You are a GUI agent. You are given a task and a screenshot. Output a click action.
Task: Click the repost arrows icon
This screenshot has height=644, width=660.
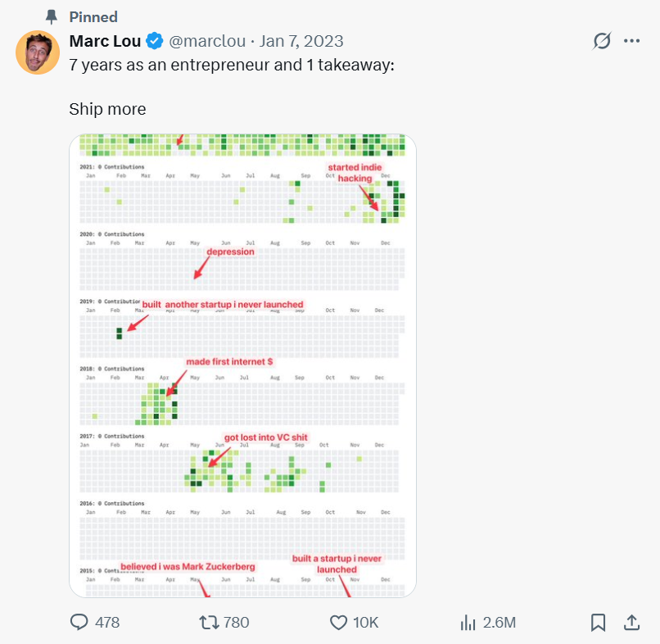click(210, 623)
